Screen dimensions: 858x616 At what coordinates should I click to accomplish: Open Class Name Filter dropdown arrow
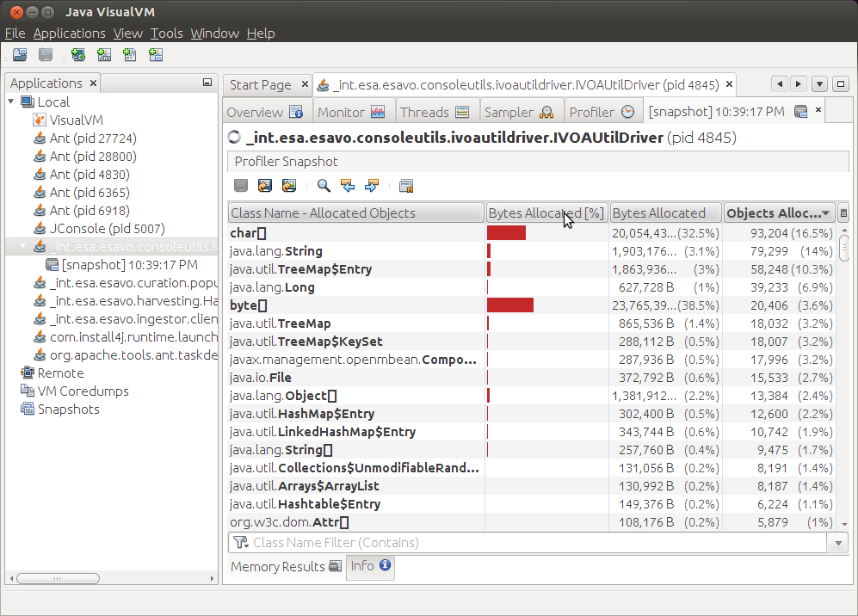coord(837,543)
